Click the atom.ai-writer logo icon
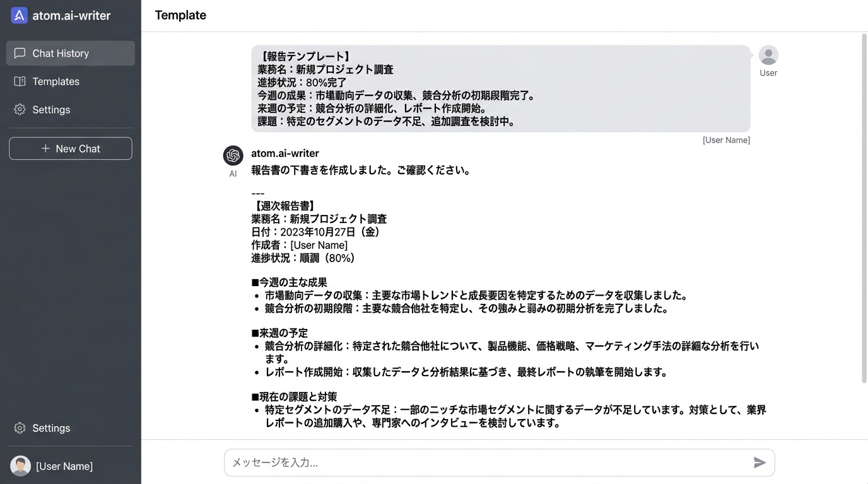This screenshot has width=868, height=484. coord(20,16)
